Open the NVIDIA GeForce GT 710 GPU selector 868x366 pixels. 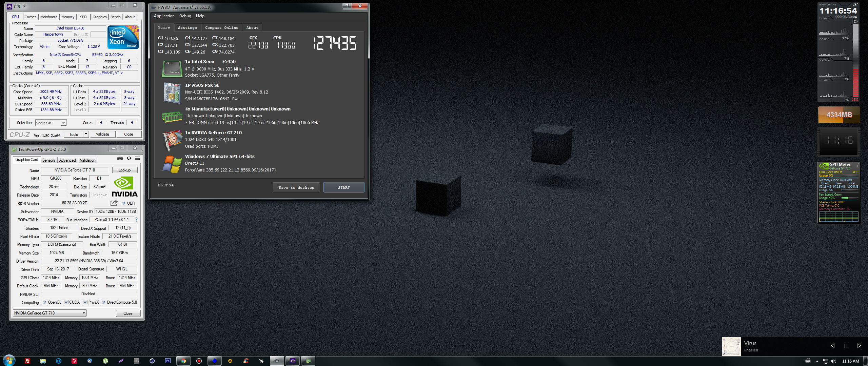point(50,313)
